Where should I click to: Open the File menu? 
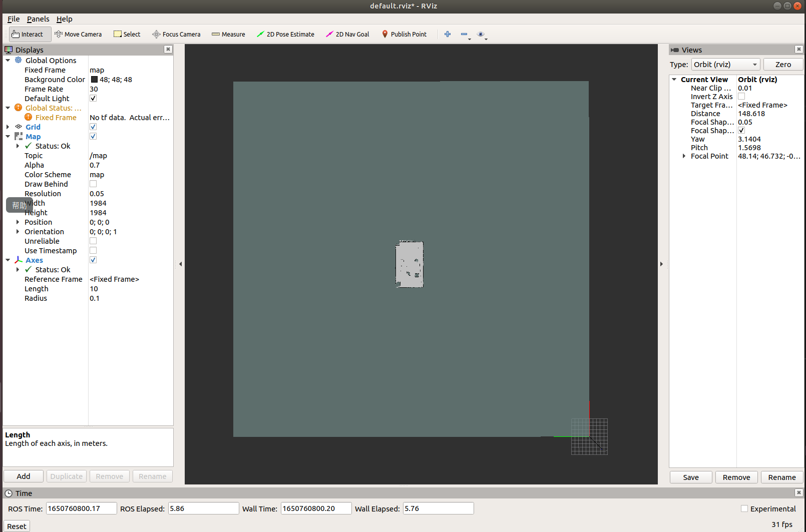[13, 19]
